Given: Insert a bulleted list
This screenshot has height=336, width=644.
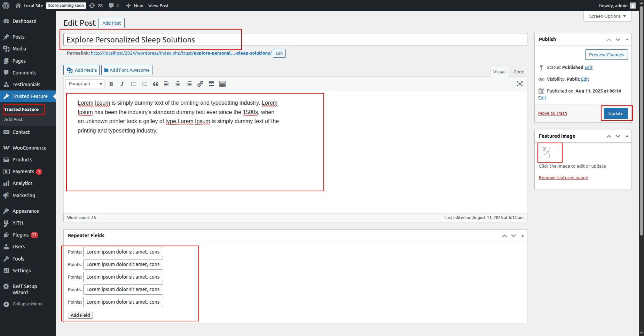Looking at the screenshot, I should [133, 84].
